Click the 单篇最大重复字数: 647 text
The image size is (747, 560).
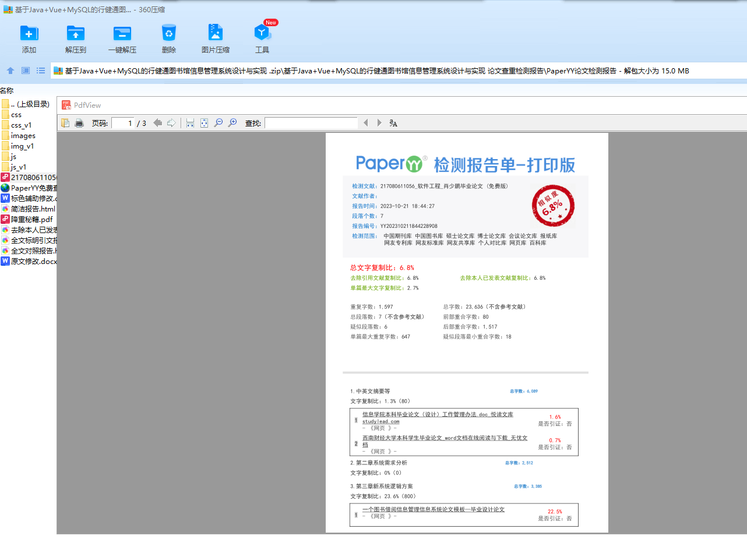380,337
